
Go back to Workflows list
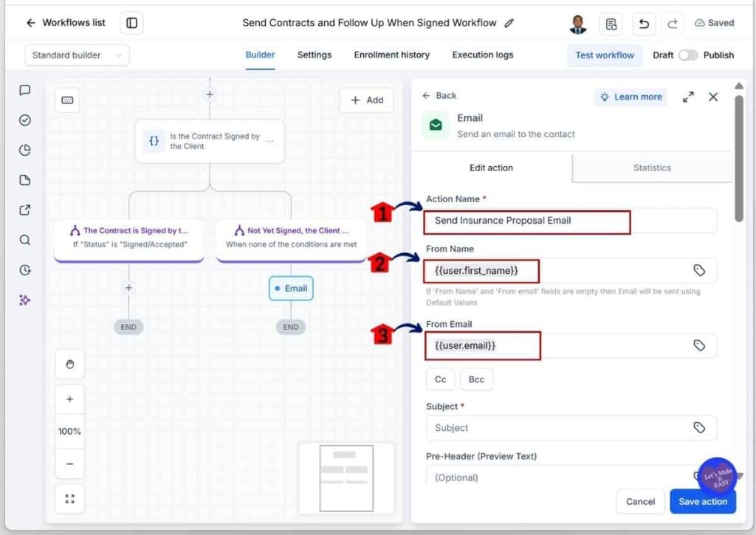coord(66,23)
